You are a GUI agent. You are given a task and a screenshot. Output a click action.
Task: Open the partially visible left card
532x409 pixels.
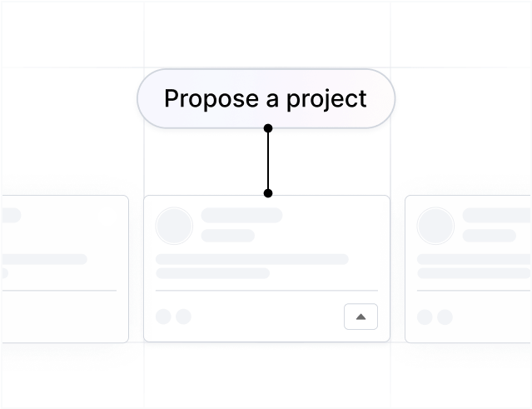[x=66, y=269]
